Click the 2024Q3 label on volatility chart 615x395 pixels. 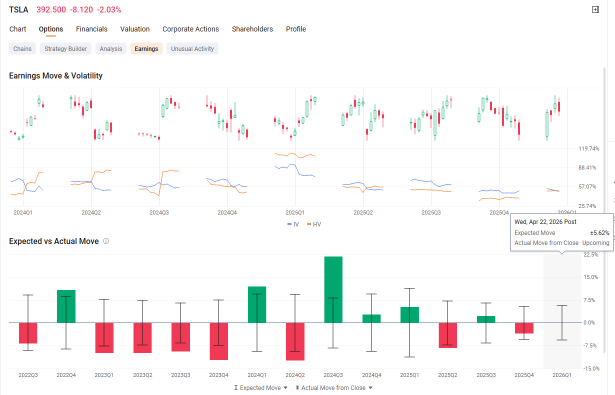click(x=159, y=213)
